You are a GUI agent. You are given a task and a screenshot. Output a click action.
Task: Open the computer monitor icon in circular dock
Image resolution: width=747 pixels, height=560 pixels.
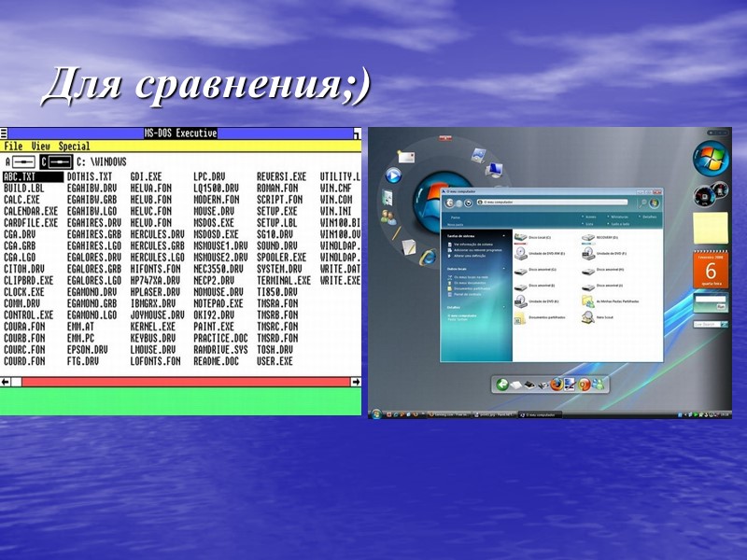coord(494,169)
